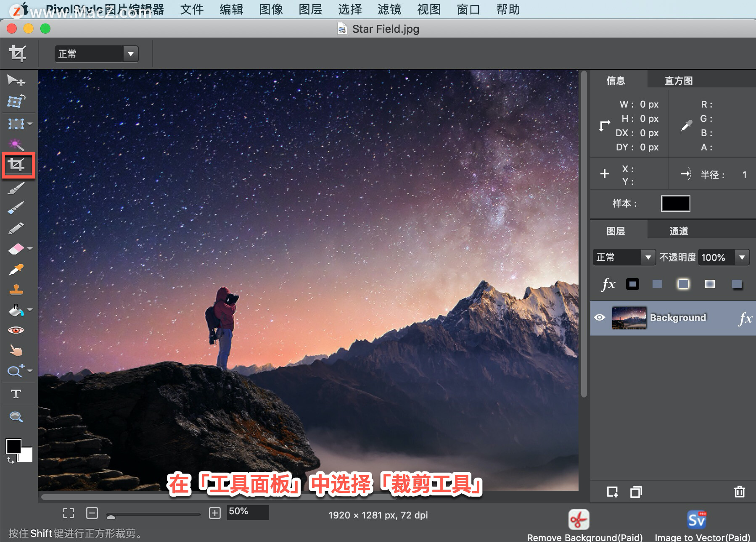Toggle layer effects via the fx icon on Background layer
Screen dimensions: 756x542
(x=746, y=318)
